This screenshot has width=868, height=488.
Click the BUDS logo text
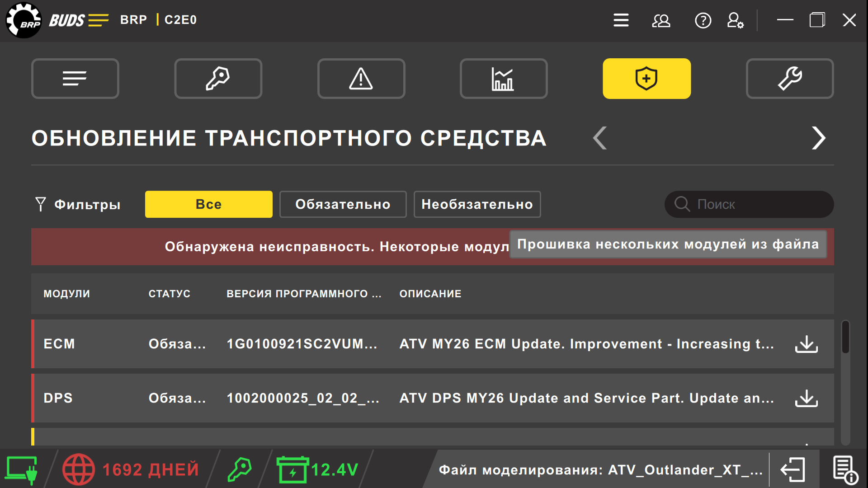pyautogui.click(x=67, y=20)
